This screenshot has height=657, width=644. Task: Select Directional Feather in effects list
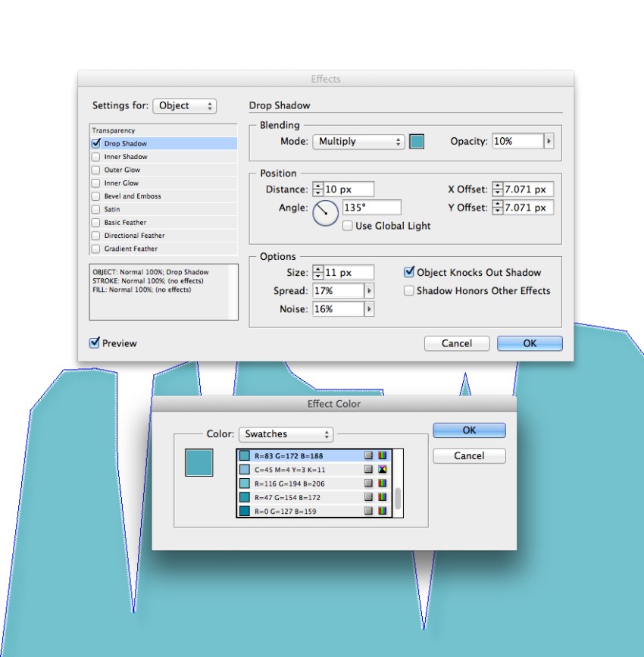tap(164, 236)
